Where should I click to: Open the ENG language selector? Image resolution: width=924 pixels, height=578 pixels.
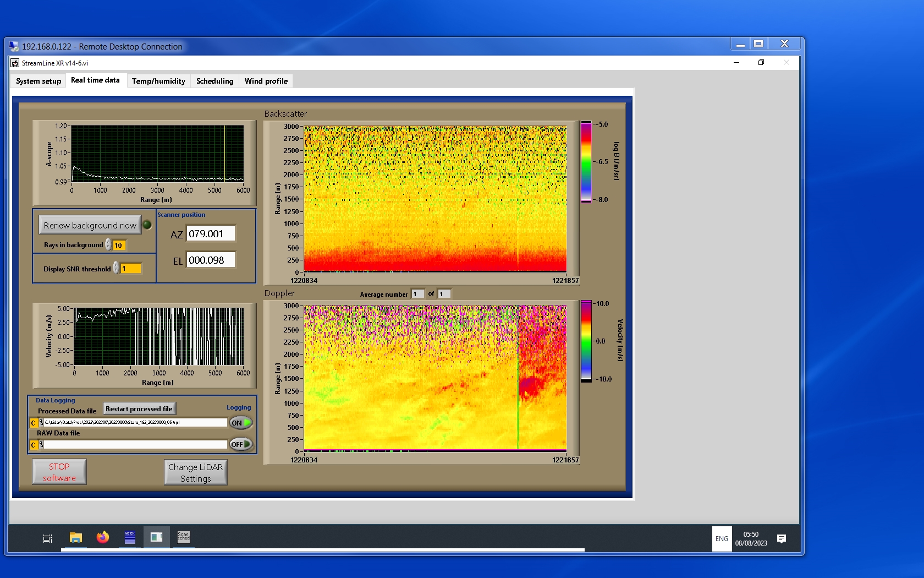pos(722,539)
